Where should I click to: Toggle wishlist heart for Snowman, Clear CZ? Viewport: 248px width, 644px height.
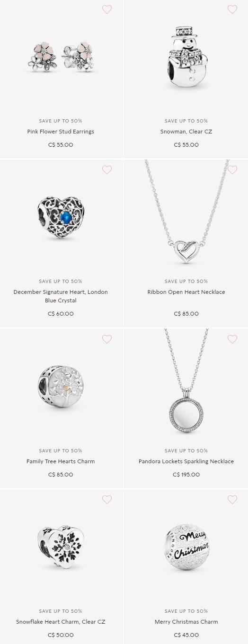[232, 9]
